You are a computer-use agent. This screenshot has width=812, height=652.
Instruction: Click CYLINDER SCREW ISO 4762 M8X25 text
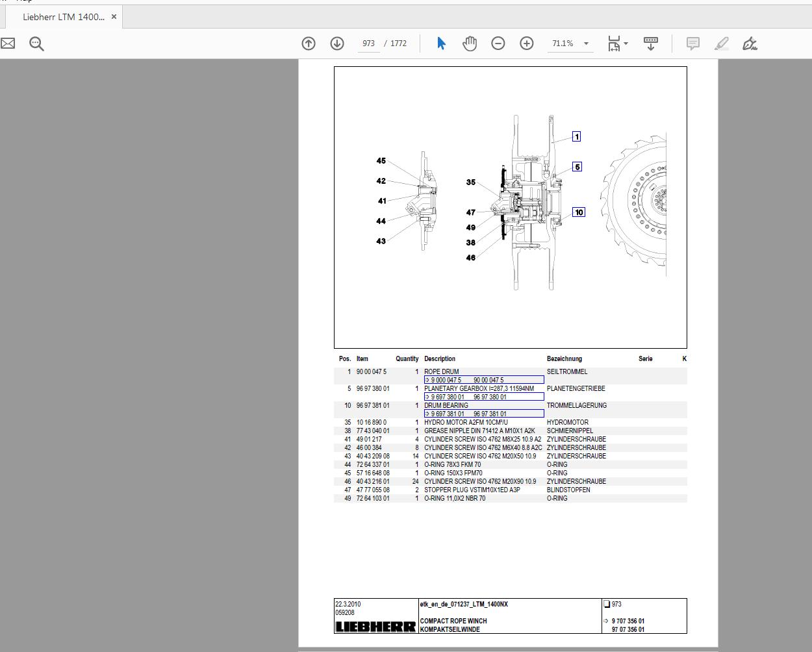483,439
